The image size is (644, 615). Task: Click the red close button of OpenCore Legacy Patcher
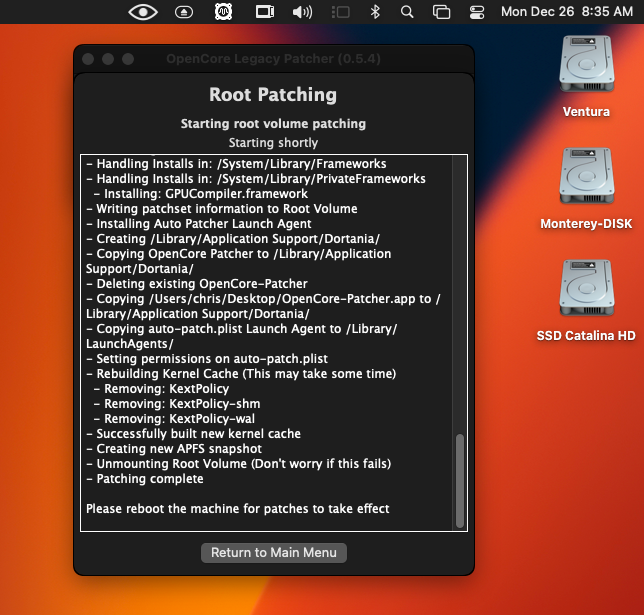88,59
